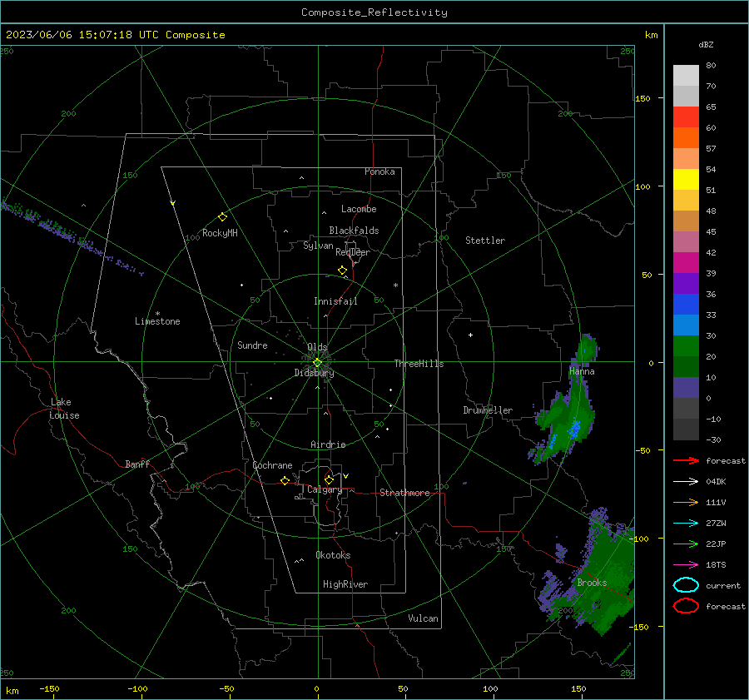Click the yellow diamond marker near RockyMH
This screenshot has height=700, width=749.
click(x=222, y=217)
